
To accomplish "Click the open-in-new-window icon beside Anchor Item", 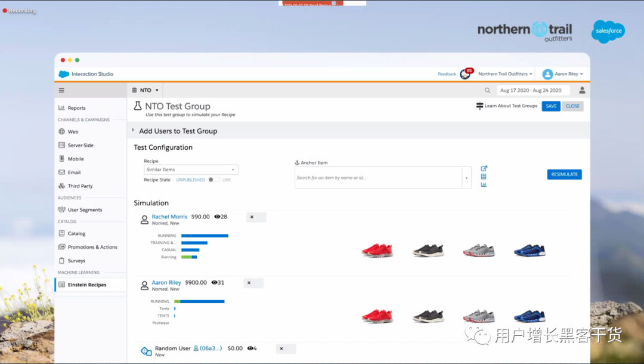I will coord(484,168).
